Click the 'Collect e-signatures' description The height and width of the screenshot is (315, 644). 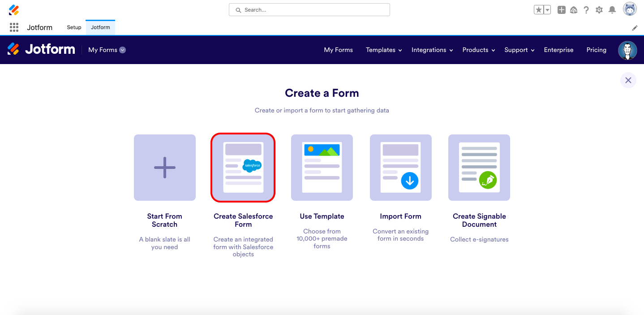coord(479,239)
